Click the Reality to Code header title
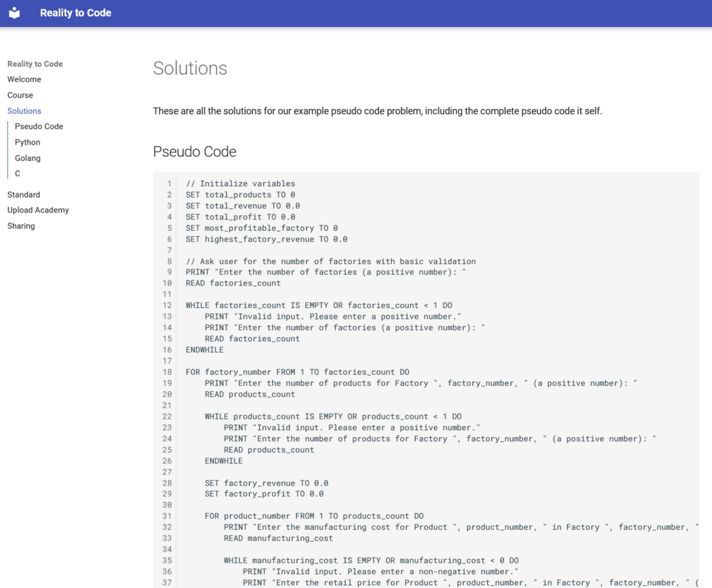This screenshot has height=588, width=712. [x=76, y=13]
